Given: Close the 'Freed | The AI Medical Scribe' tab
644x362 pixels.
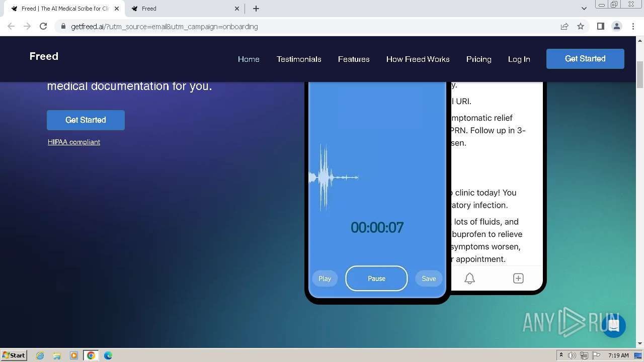Looking at the screenshot, I should pos(117,9).
